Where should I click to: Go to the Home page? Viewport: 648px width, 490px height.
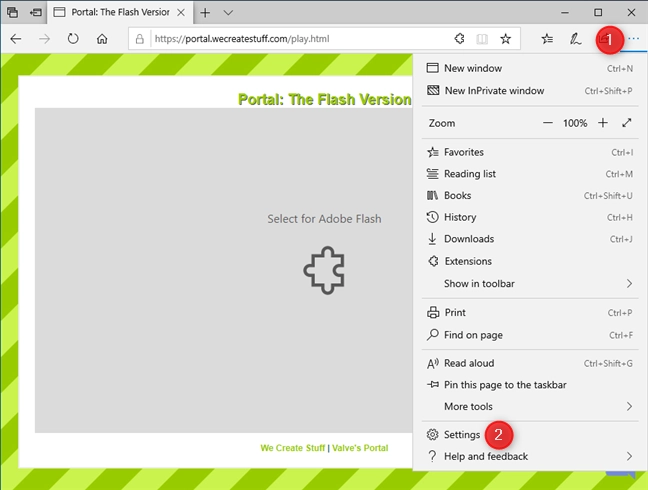[x=102, y=39]
